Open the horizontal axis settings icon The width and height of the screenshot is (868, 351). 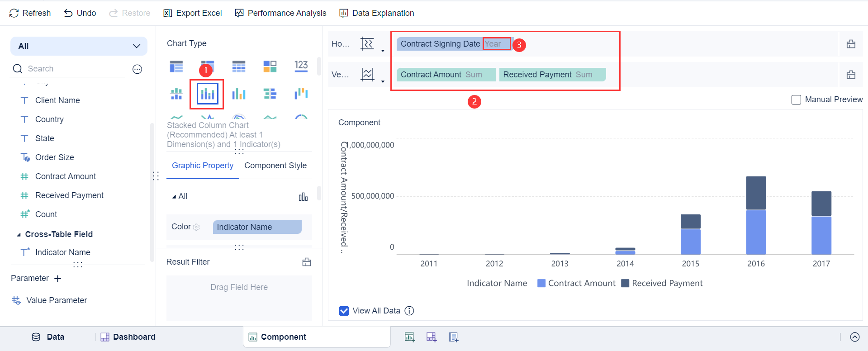pyautogui.click(x=367, y=44)
